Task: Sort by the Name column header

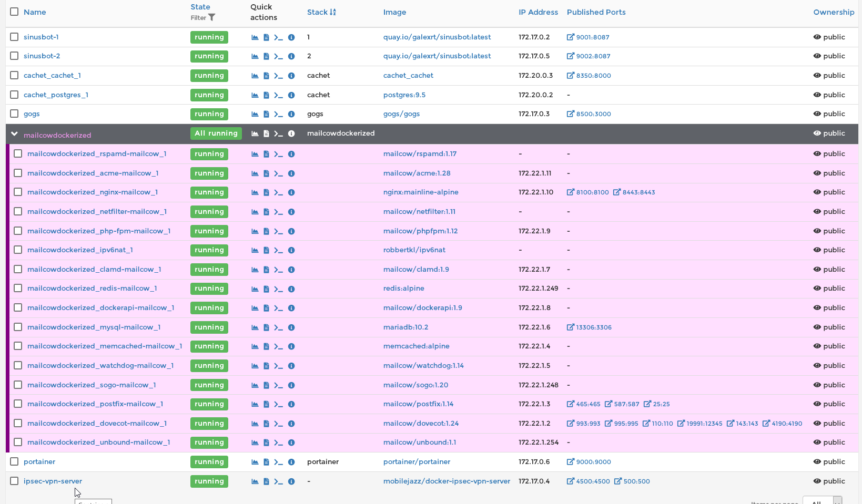Action: pos(35,12)
